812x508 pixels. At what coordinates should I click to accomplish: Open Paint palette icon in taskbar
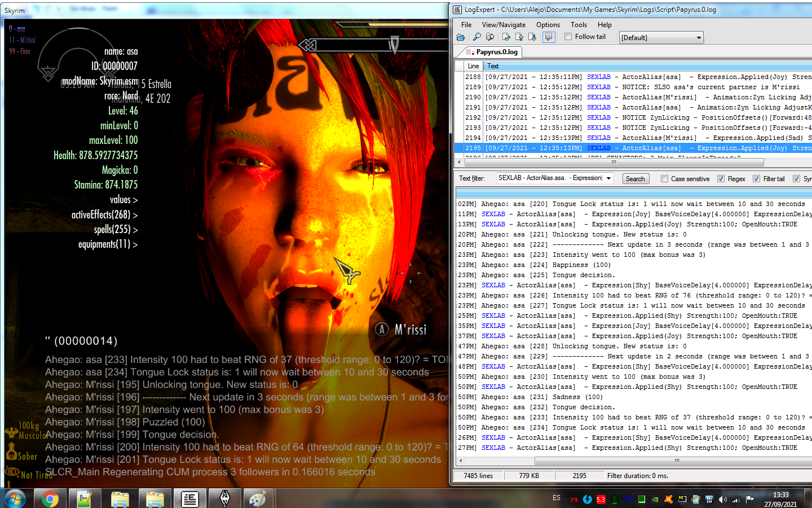pyautogui.click(x=258, y=499)
